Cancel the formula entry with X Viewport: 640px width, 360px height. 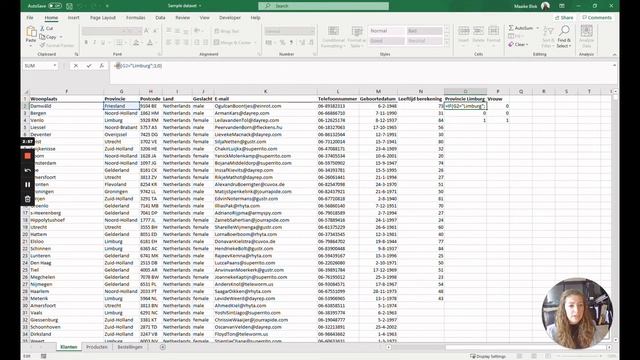click(x=76, y=66)
